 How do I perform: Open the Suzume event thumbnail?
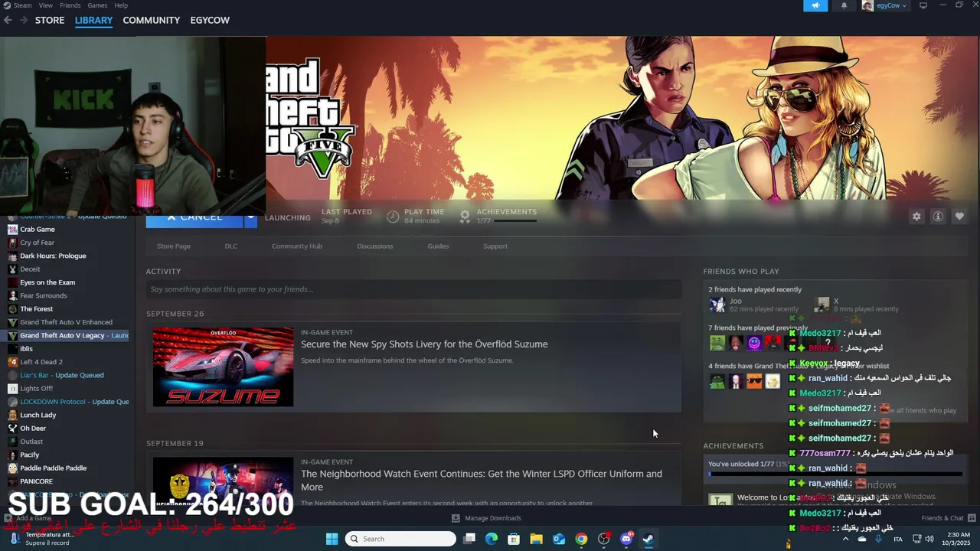(223, 367)
